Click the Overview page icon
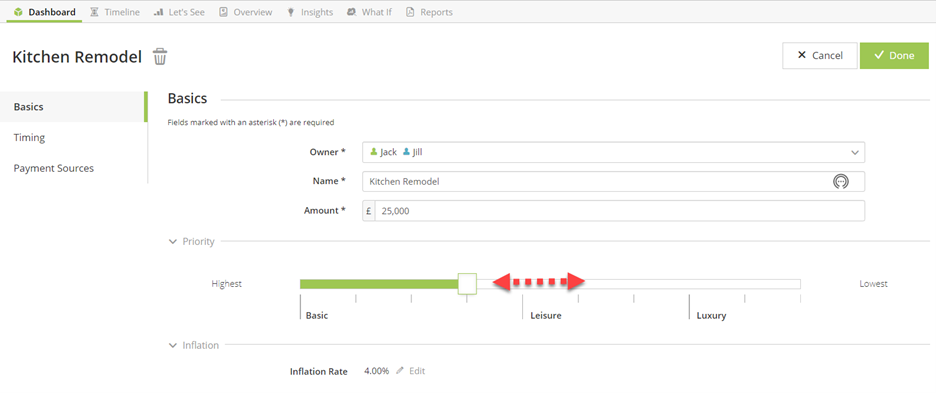The height and width of the screenshot is (393, 936). [223, 12]
